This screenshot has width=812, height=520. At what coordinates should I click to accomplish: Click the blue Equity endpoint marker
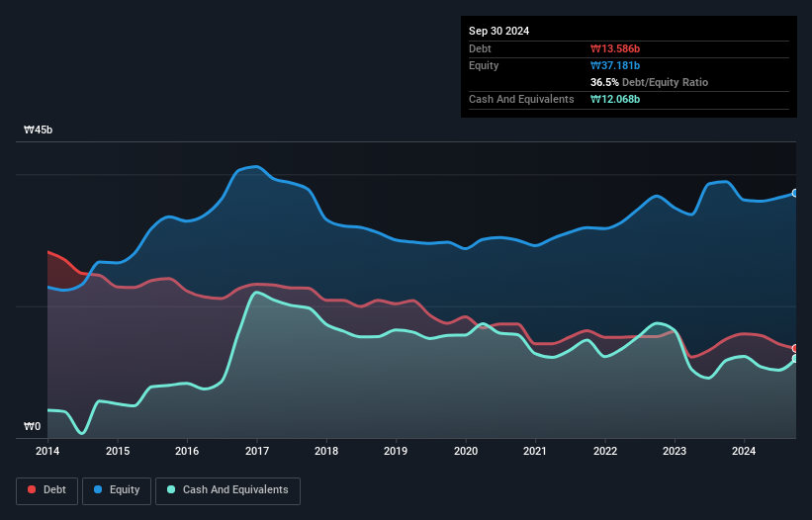(x=795, y=193)
